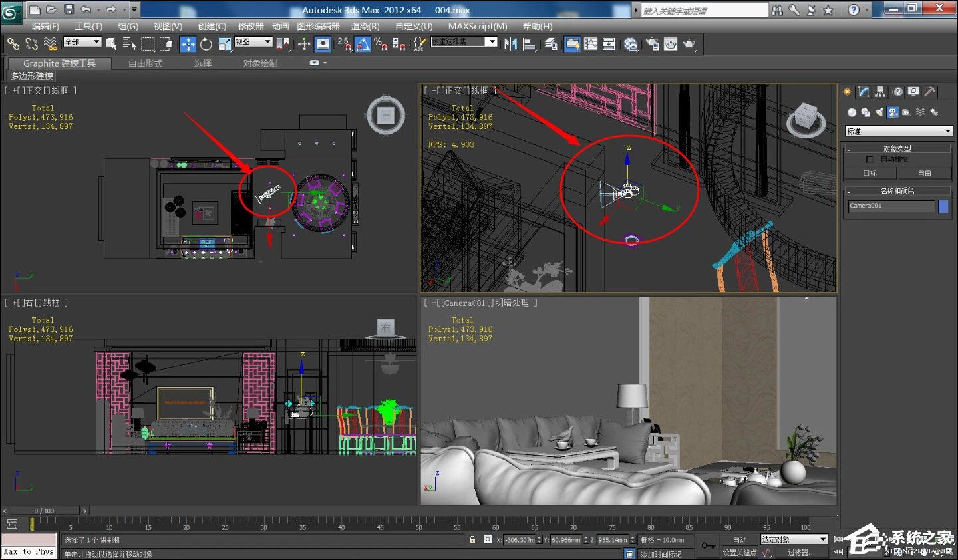
Task: Toggle the Angle Snap button
Action: [363, 44]
